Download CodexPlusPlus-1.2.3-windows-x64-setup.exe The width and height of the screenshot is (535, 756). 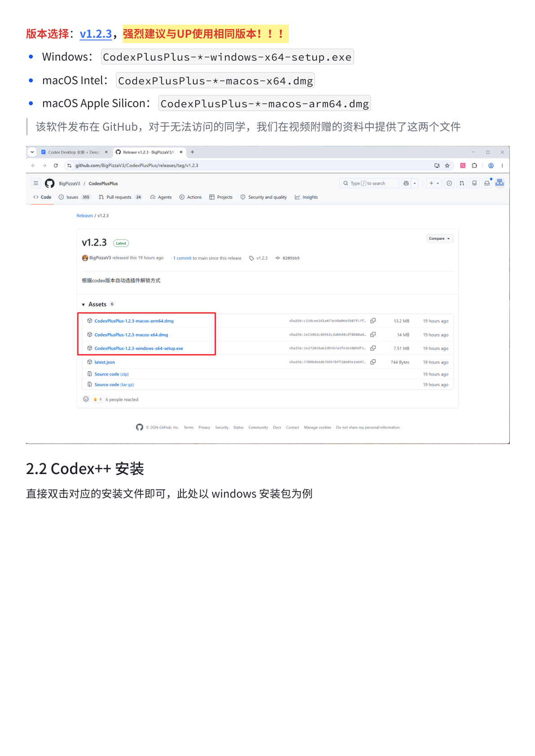[x=139, y=348]
